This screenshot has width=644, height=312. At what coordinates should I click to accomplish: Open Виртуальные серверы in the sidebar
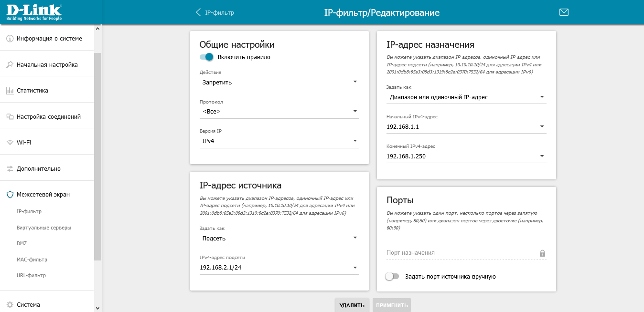[44, 228]
